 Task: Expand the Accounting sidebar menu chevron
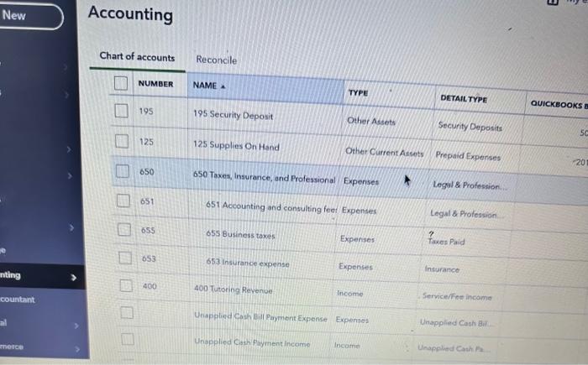(x=74, y=277)
